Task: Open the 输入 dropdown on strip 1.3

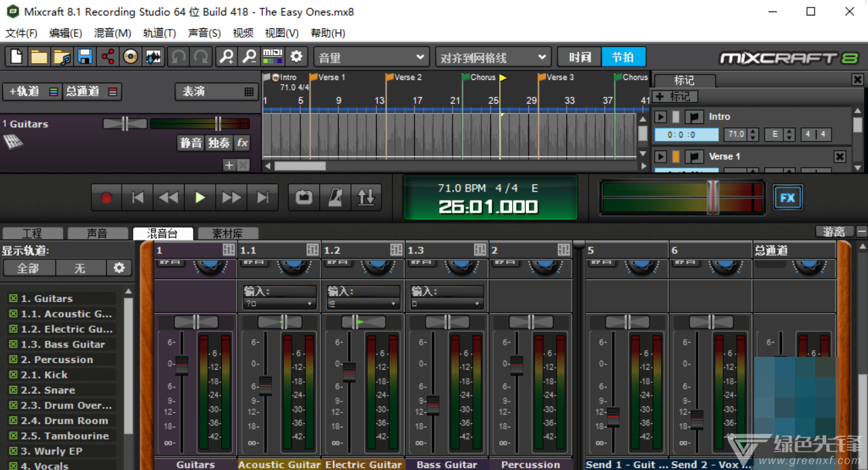Action: 447,304
